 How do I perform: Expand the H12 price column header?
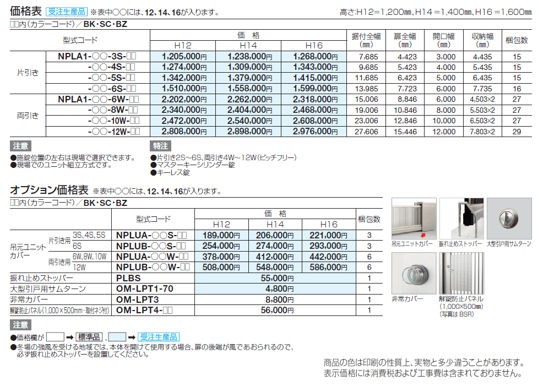point(183,44)
